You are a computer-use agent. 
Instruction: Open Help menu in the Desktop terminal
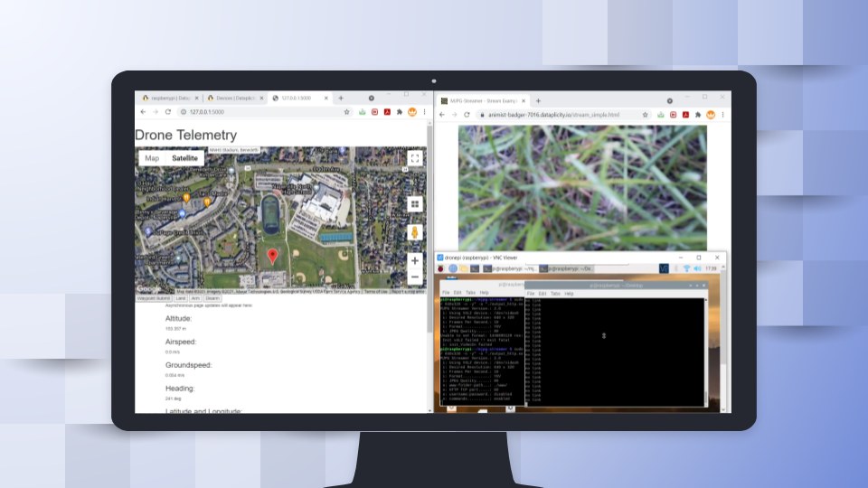tap(569, 294)
